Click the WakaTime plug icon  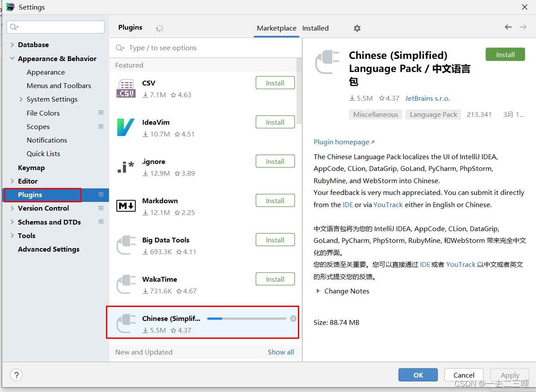point(126,284)
